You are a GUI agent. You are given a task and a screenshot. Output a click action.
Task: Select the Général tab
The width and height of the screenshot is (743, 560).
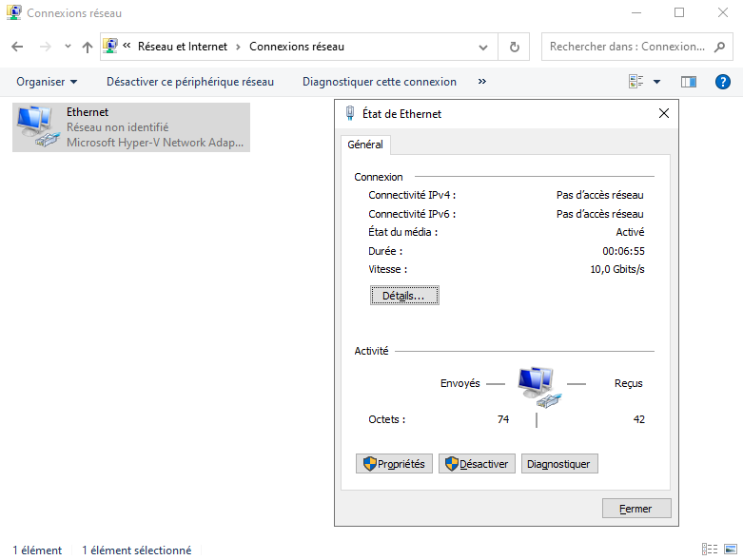[365, 145]
